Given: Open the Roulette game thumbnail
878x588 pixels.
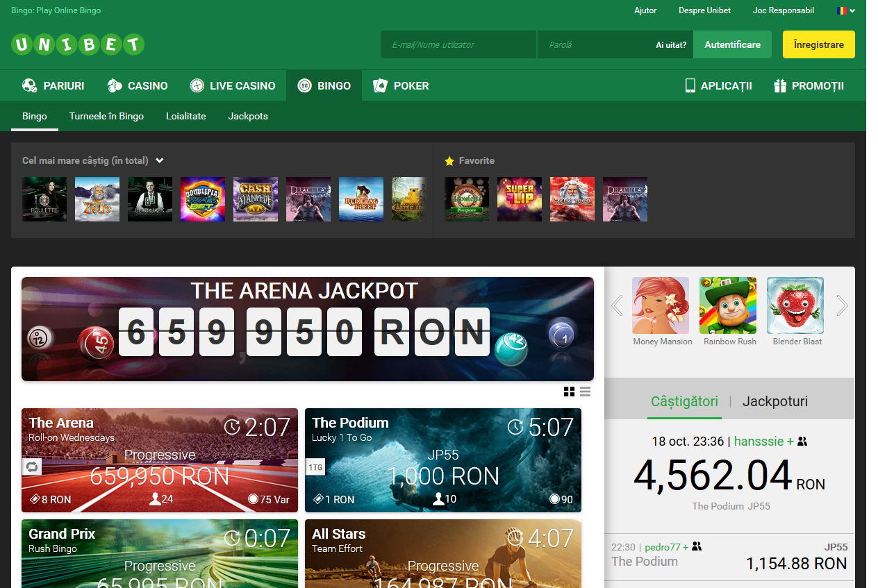Looking at the screenshot, I should click(x=44, y=199).
